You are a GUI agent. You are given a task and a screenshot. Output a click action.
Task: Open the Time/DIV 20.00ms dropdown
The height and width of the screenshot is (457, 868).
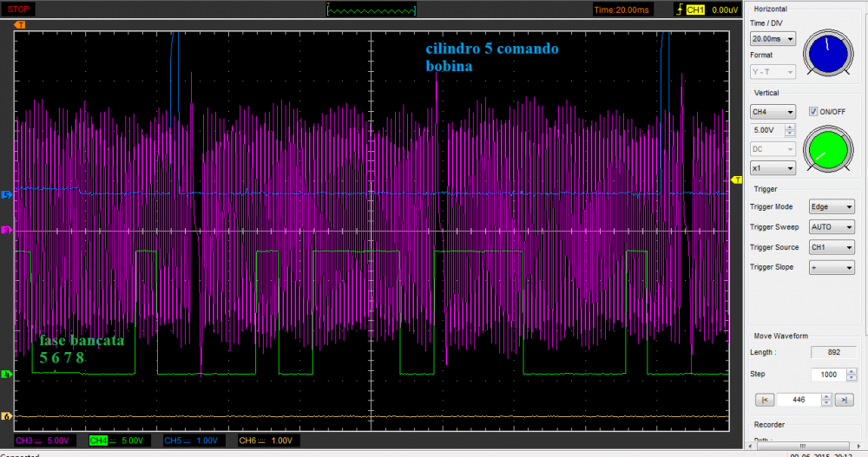point(773,39)
